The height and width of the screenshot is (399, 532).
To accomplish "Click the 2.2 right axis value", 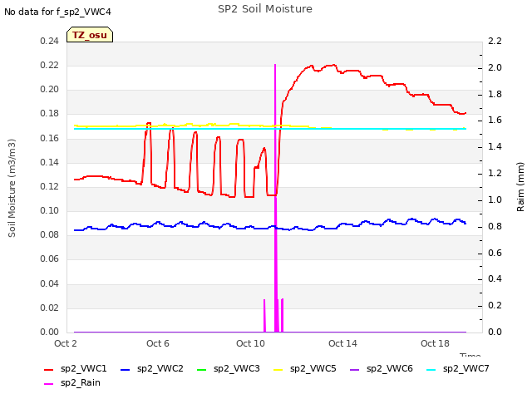I will [495, 42].
